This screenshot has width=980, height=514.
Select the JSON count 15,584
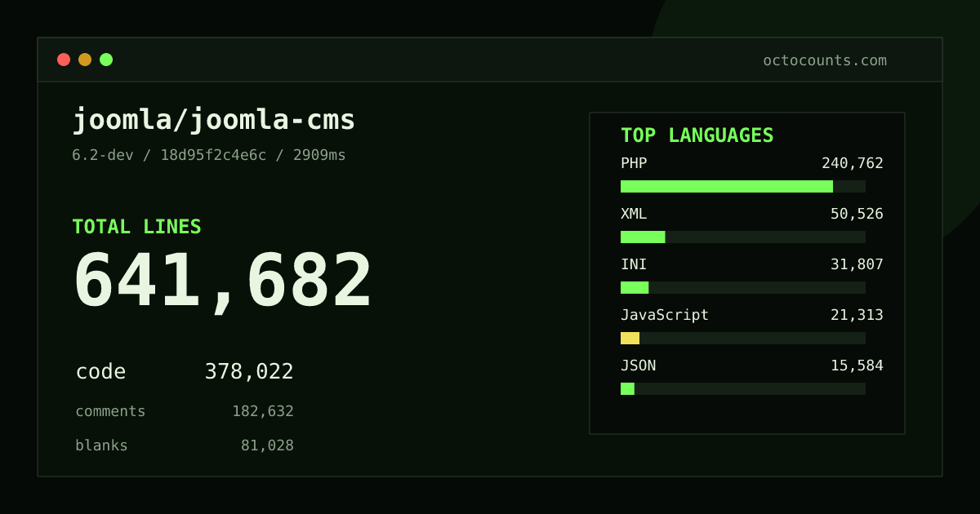click(857, 366)
